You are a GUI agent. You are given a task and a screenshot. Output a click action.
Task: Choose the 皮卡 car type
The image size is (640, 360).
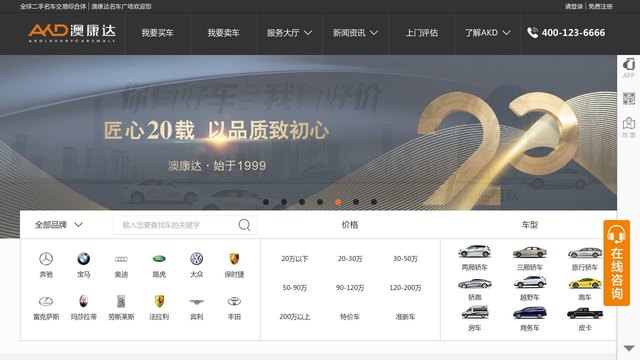(585, 318)
